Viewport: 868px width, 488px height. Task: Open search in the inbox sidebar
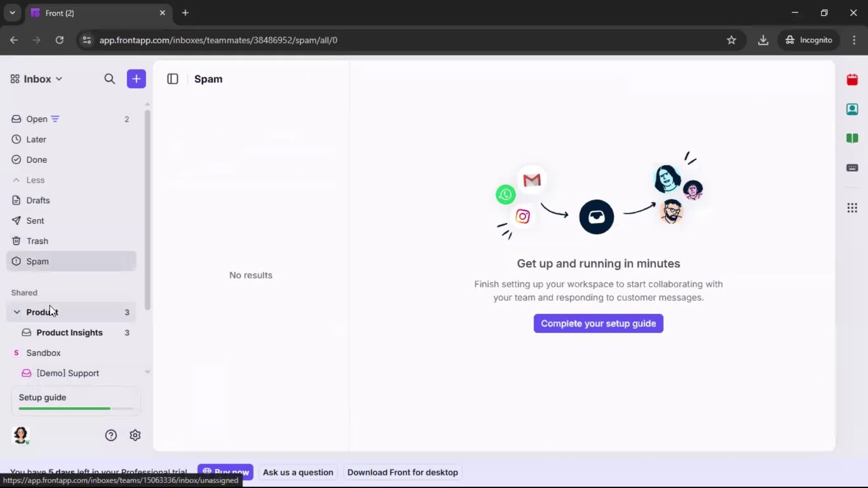pyautogui.click(x=110, y=79)
